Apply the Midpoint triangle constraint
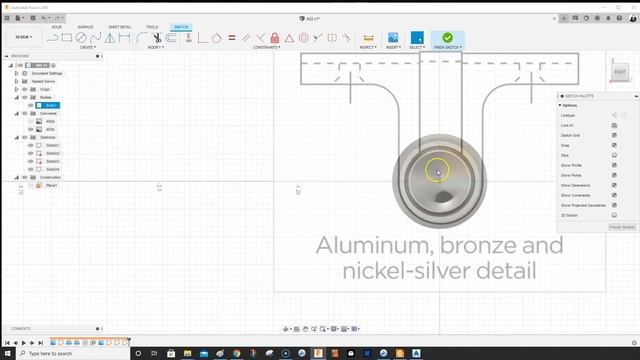This screenshot has width=640, height=360. [289, 38]
